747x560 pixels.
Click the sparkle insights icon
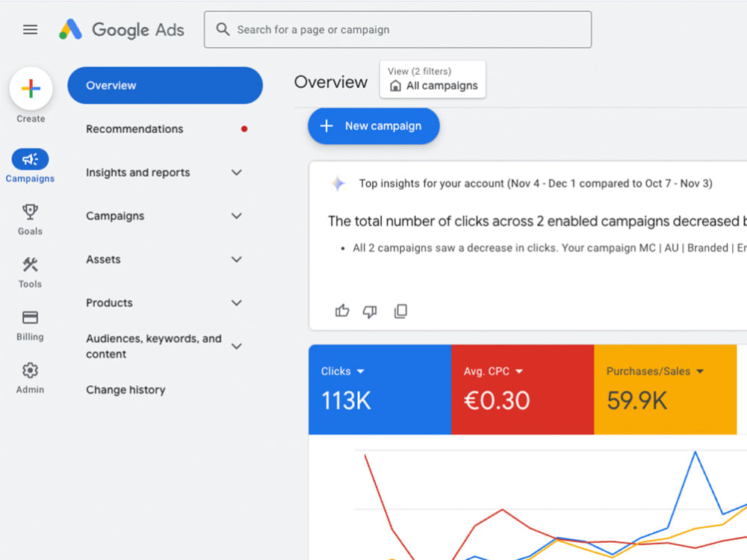point(338,184)
